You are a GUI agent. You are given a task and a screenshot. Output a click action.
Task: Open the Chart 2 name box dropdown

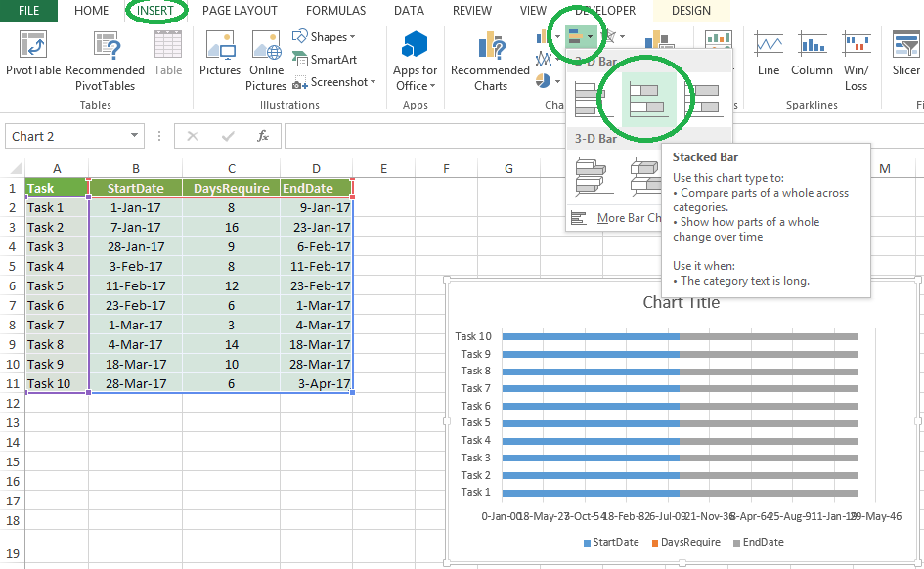(x=135, y=136)
